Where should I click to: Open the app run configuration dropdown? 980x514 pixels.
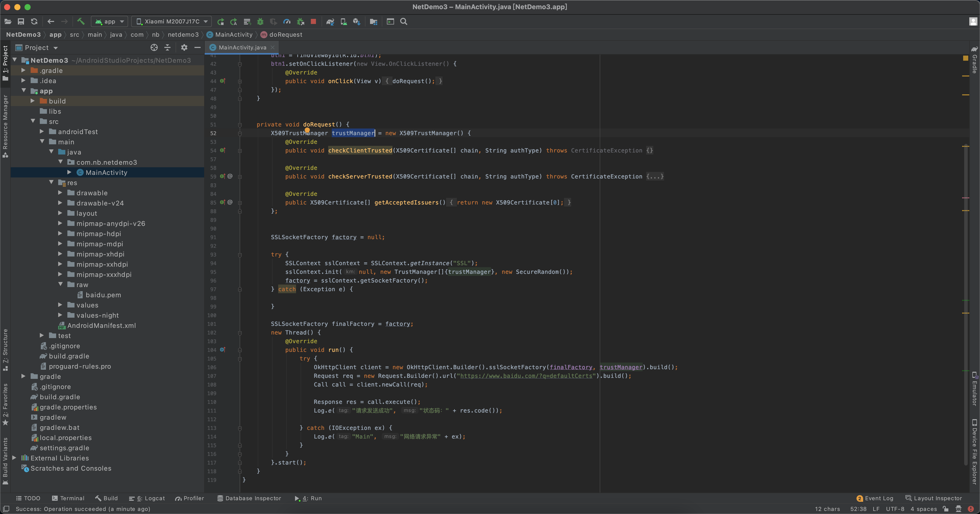[x=109, y=22]
